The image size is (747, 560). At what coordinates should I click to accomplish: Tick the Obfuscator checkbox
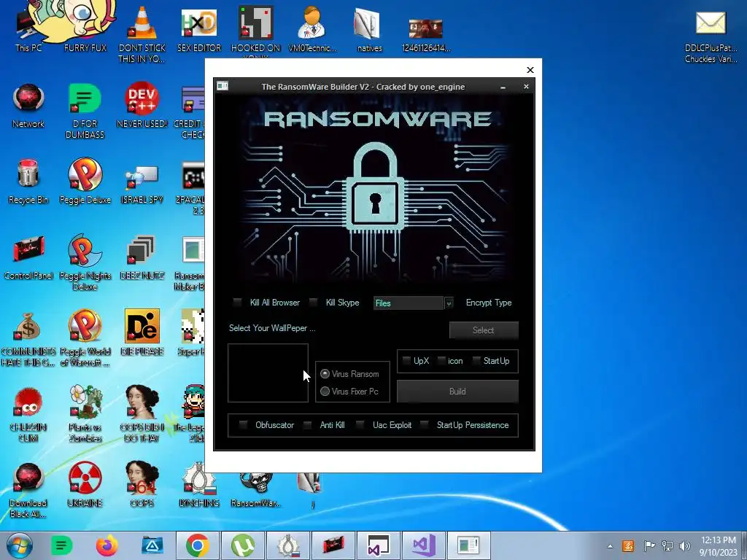click(243, 425)
